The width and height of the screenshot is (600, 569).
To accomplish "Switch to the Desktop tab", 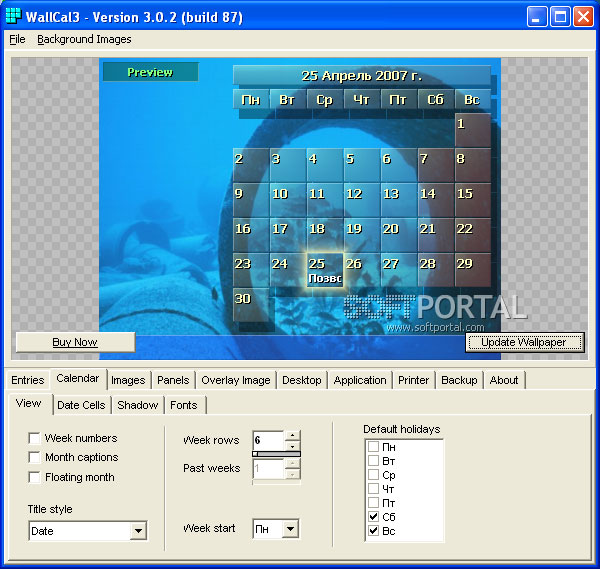I will click(302, 380).
